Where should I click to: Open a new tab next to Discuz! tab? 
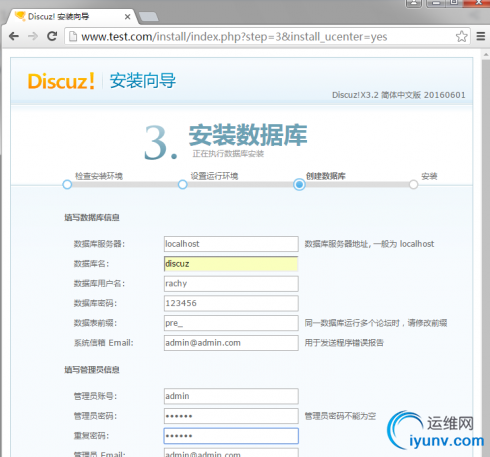148,17
